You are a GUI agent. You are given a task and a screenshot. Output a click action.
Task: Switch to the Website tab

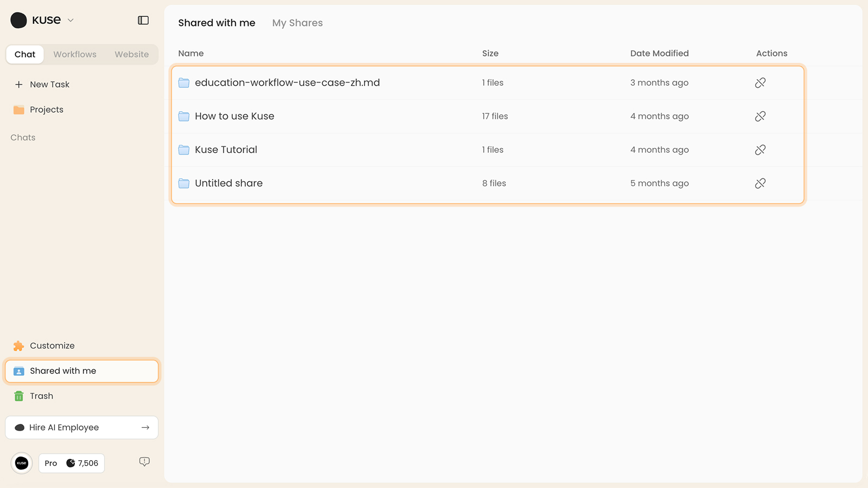[x=132, y=54]
